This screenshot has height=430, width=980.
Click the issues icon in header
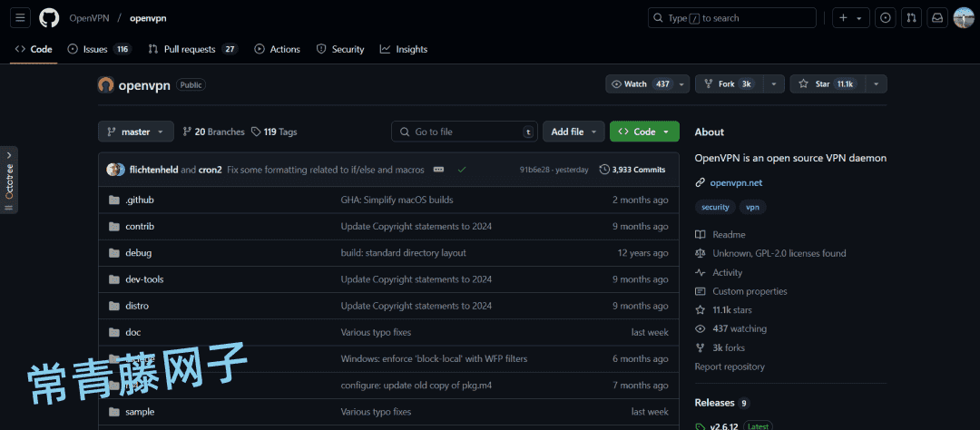coord(886,17)
